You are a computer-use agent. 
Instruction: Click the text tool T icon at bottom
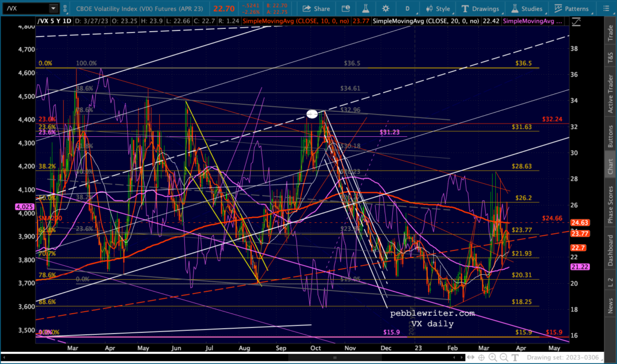(x=515, y=357)
